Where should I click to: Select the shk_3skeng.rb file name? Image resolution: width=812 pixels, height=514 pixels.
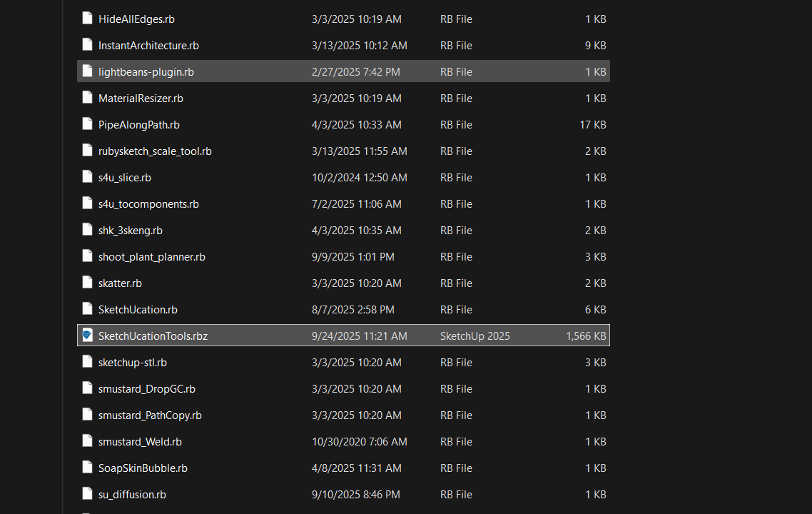pyautogui.click(x=131, y=231)
